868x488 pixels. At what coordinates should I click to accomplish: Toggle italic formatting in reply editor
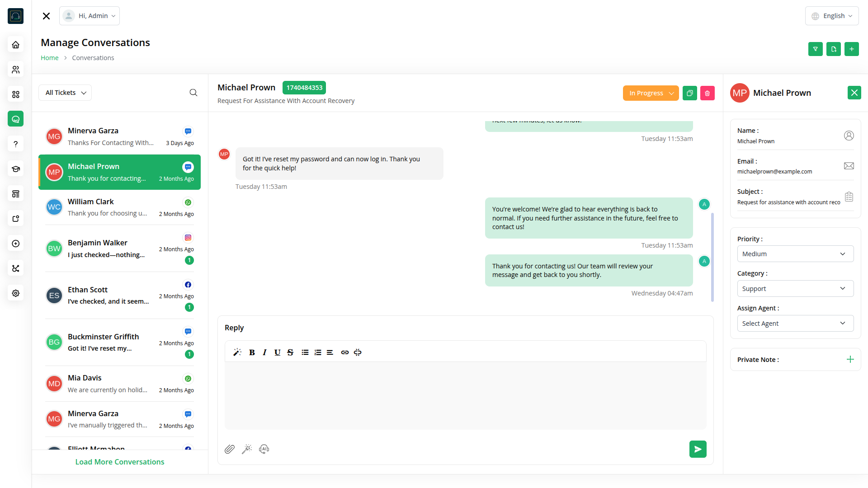pos(264,352)
